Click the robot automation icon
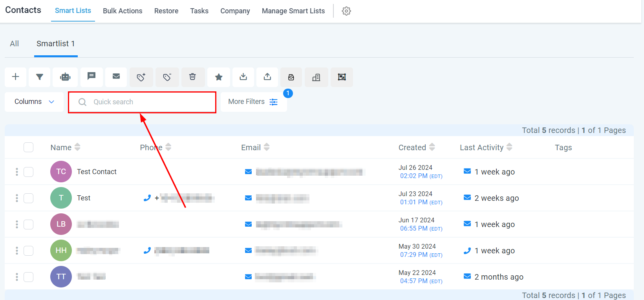 65,77
